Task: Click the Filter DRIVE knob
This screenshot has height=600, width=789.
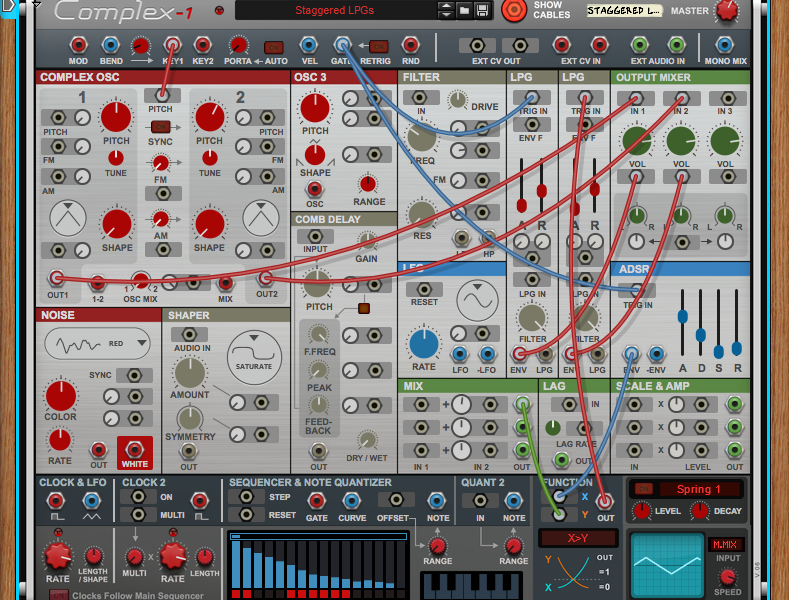Action: pyautogui.click(x=458, y=99)
